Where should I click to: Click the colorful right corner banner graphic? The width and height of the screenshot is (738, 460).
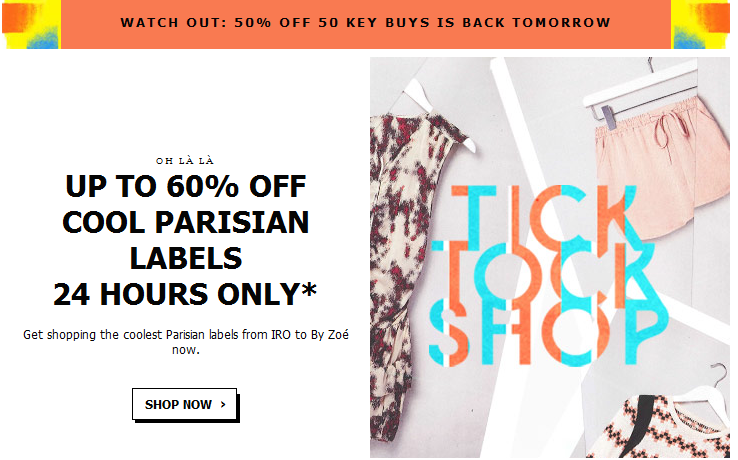point(701,24)
